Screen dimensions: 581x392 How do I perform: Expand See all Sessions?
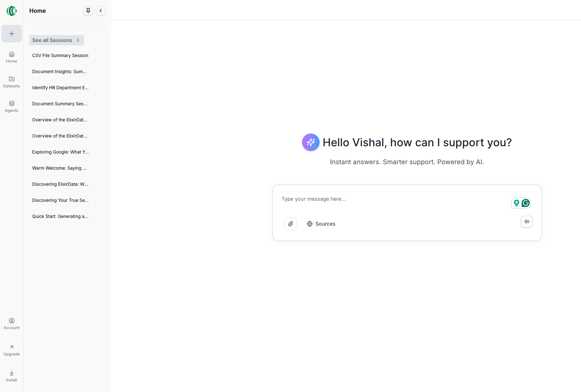tap(56, 40)
